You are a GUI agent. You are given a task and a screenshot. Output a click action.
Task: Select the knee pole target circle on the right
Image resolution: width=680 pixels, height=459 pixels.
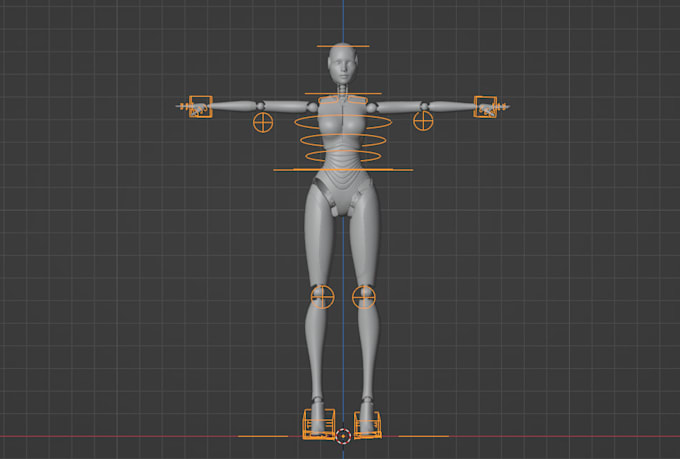pos(364,297)
